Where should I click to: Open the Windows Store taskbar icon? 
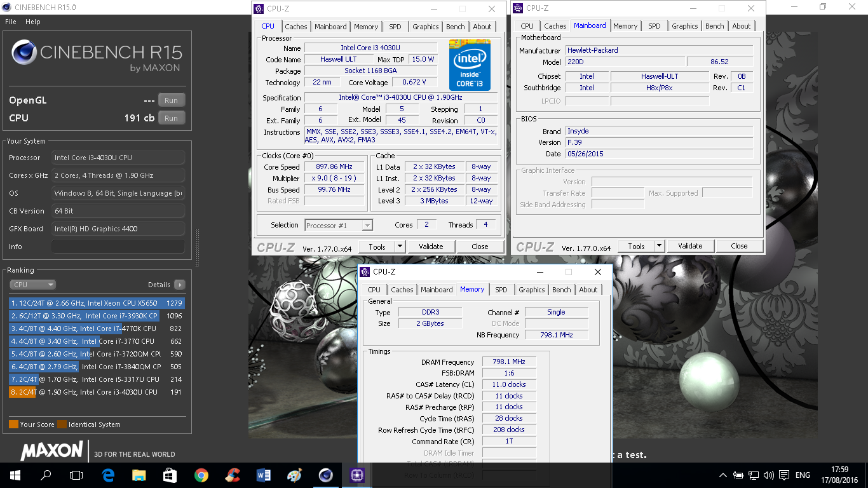[170, 475]
